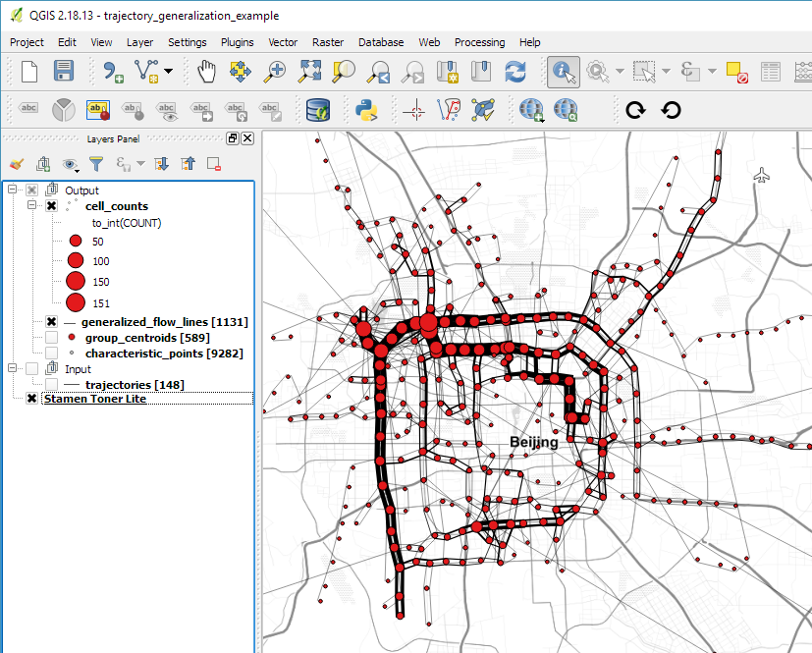Click the Save Project floppy disk icon
The height and width of the screenshot is (653, 812).
pos(64,71)
